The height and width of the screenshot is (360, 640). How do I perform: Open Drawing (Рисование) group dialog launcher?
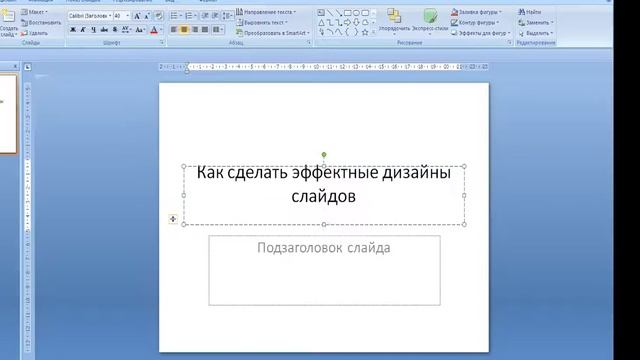pos(510,42)
